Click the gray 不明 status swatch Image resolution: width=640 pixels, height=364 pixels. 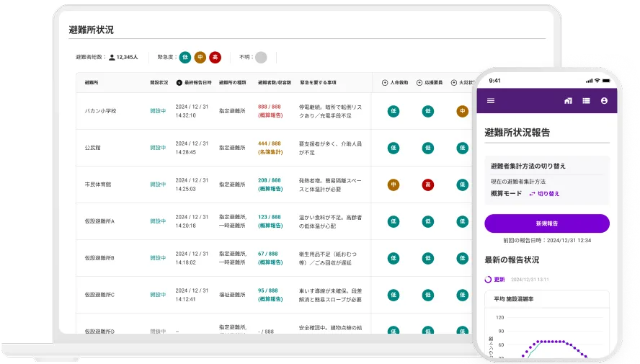[261, 57]
